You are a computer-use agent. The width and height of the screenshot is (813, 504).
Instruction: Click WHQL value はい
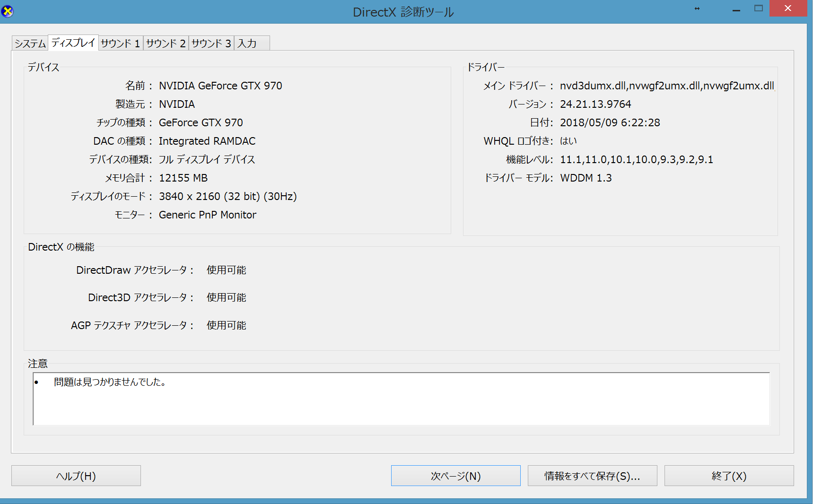568,141
